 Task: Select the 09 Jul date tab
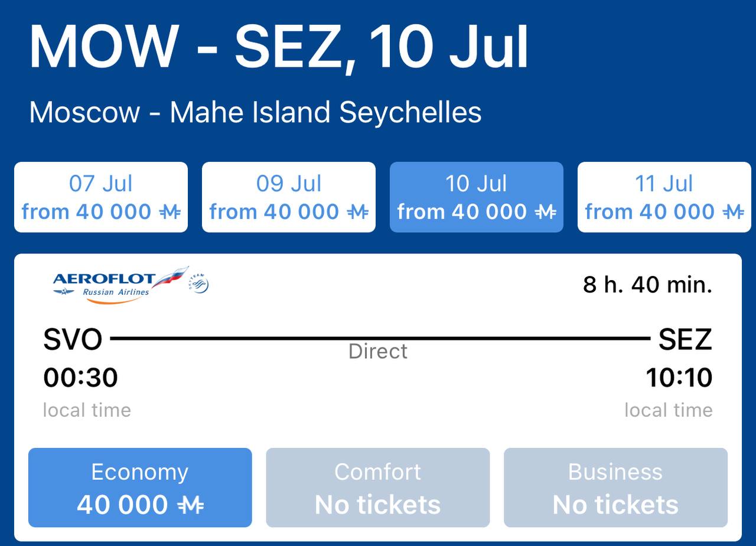tap(289, 197)
